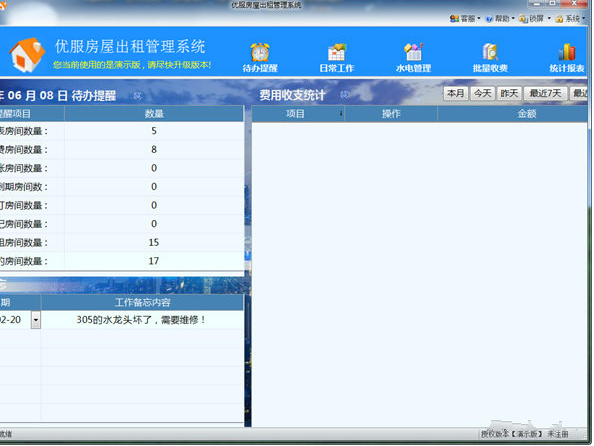Select the quantity cell showing 15
This screenshot has height=446, width=594.
(154, 242)
